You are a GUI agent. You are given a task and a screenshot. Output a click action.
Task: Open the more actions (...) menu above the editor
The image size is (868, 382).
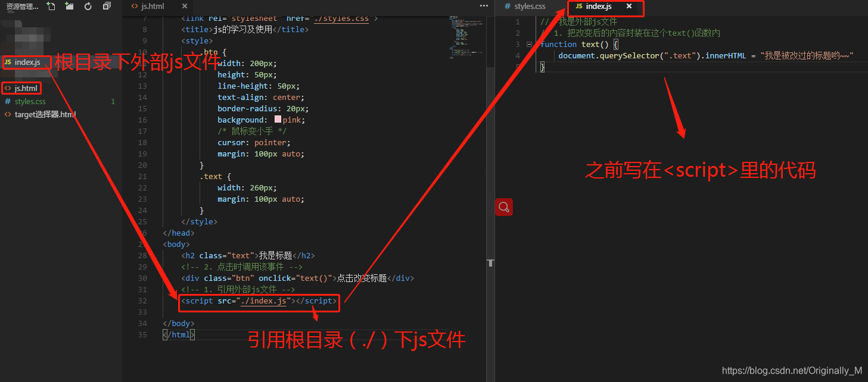click(483, 5)
